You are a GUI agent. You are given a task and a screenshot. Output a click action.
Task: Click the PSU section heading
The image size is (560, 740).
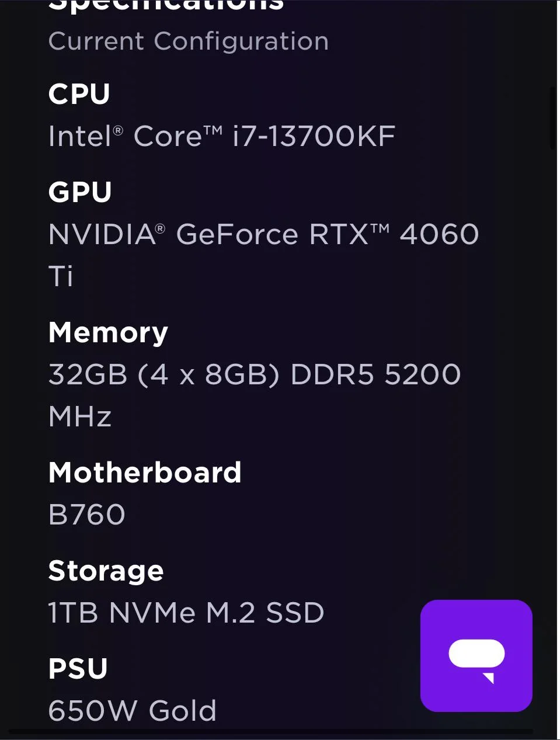[x=78, y=667]
